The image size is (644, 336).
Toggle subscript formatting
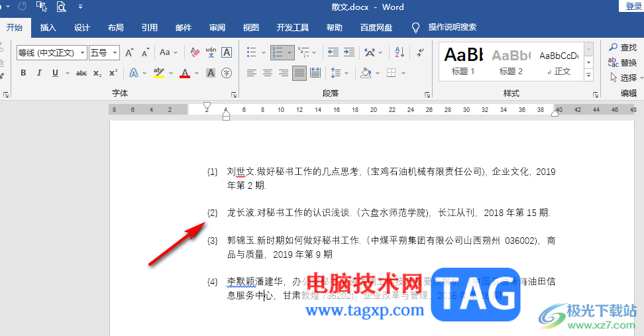coord(97,73)
